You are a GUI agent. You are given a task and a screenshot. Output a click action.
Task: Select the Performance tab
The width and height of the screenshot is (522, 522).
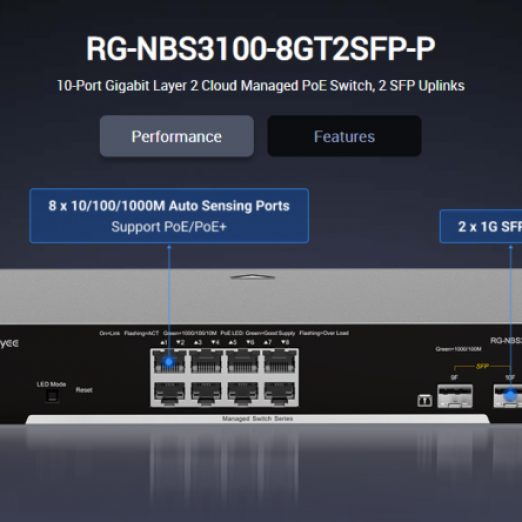177,136
